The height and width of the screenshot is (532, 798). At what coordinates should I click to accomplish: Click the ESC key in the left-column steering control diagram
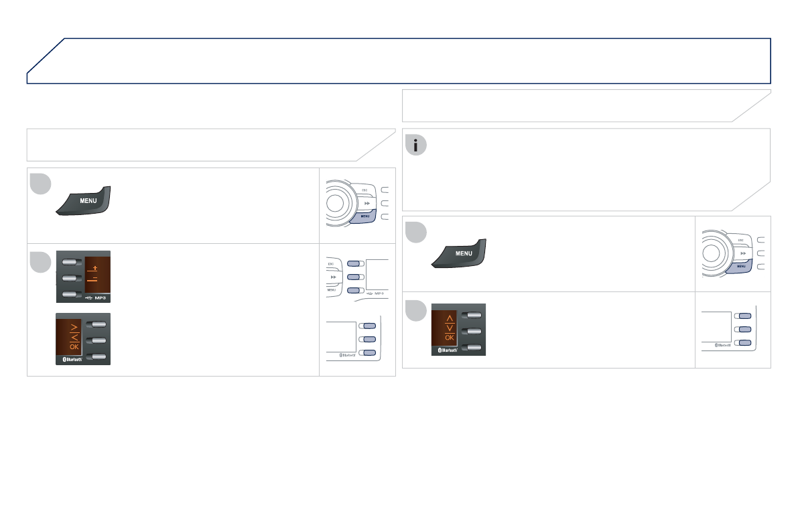coord(364,190)
